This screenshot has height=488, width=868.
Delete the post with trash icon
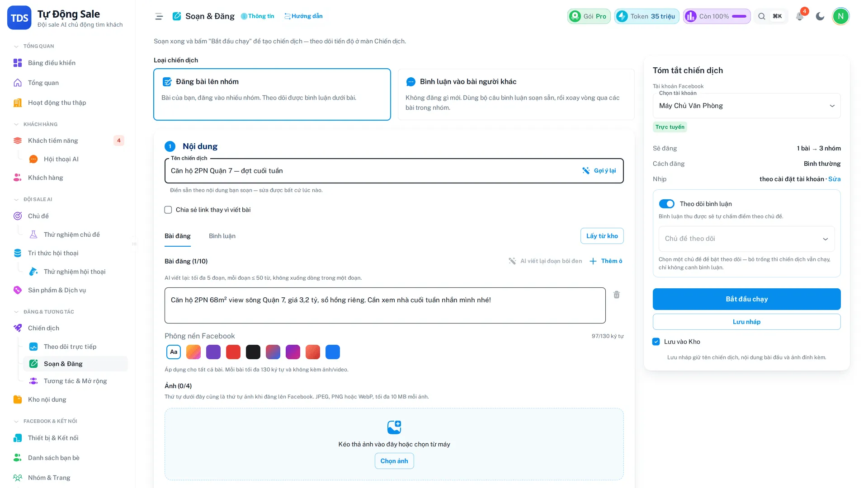(x=616, y=295)
